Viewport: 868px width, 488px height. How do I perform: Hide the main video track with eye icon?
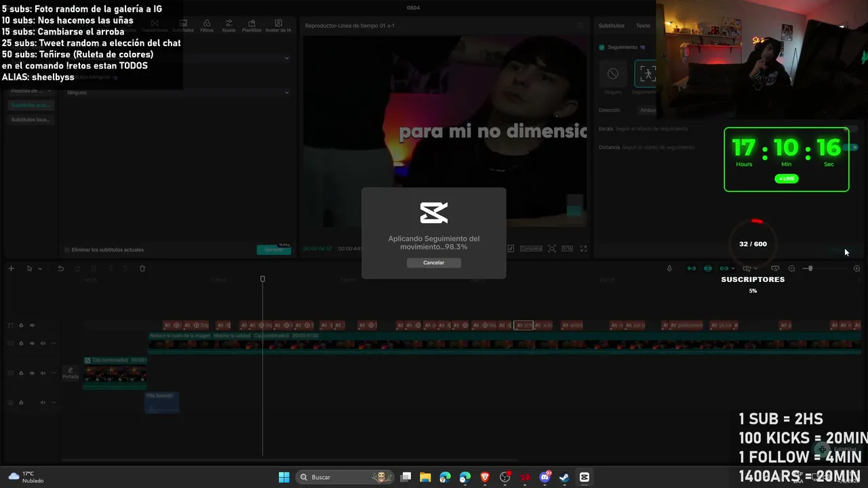click(x=32, y=344)
